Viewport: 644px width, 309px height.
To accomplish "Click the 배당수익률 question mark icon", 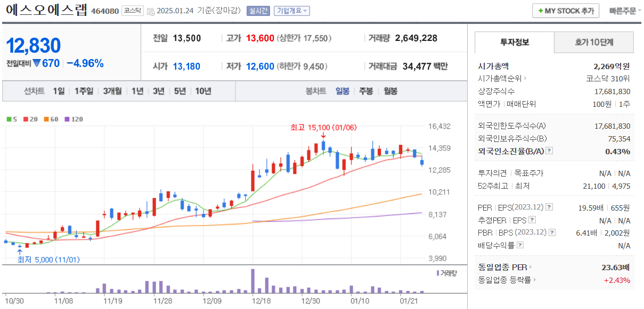I will tap(520, 244).
